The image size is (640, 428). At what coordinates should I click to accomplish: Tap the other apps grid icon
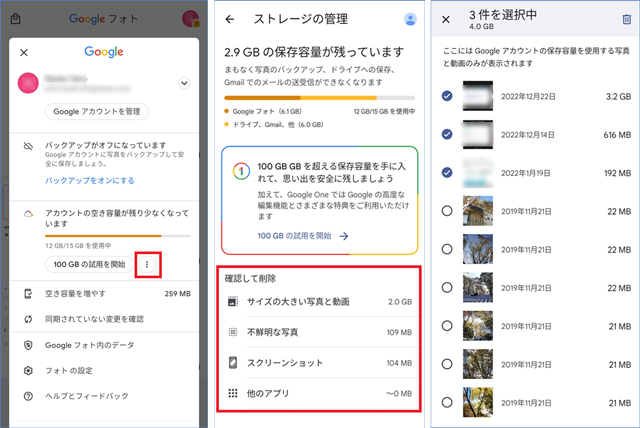[x=233, y=393]
